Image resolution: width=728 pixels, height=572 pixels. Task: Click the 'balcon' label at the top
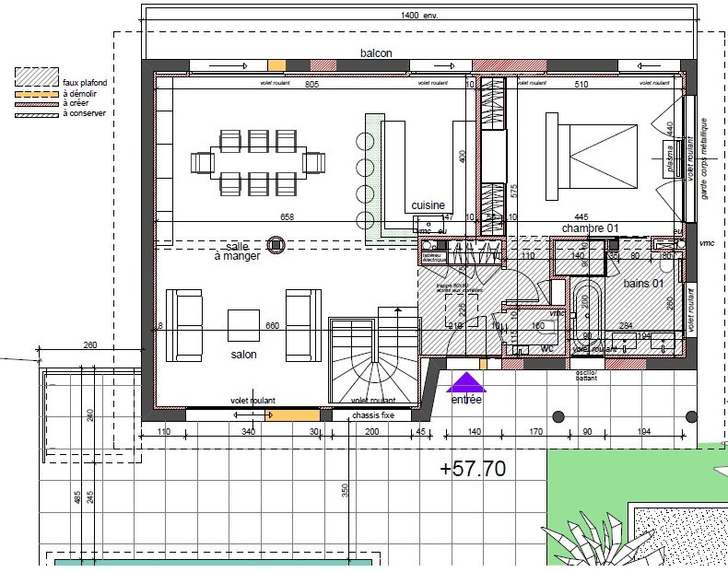click(376, 53)
